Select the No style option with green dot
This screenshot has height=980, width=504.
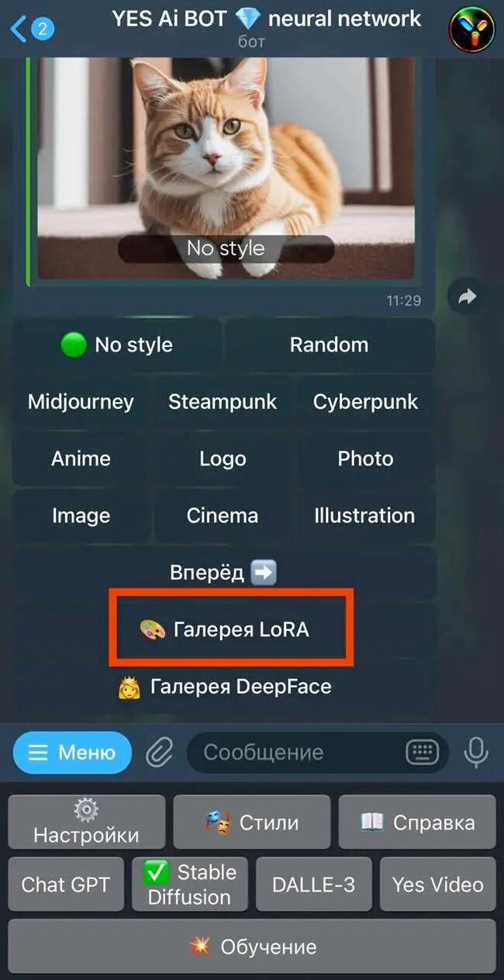click(117, 345)
